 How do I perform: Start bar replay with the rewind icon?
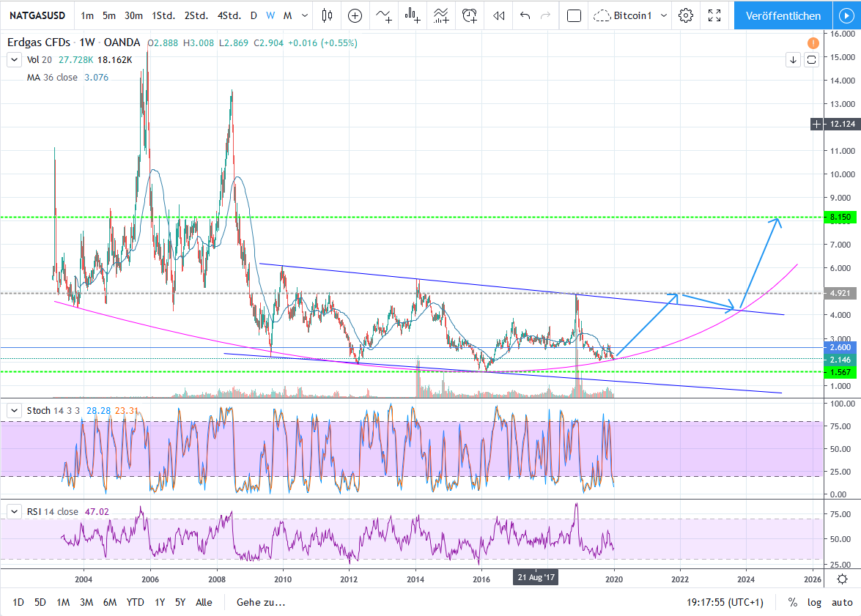(x=498, y=16)
